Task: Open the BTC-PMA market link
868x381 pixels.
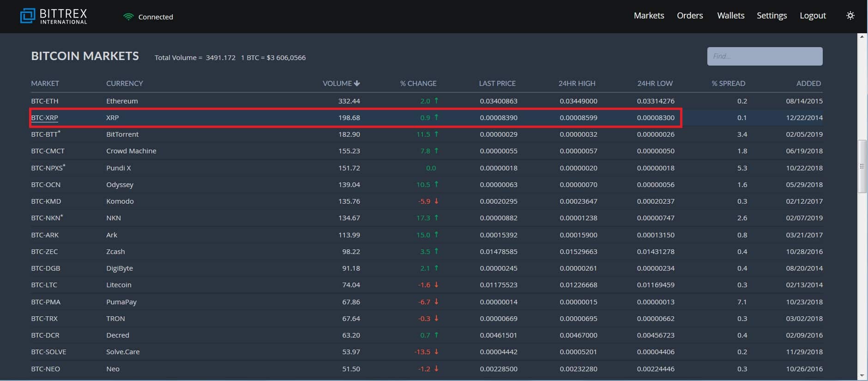Action: click(46, 302)
